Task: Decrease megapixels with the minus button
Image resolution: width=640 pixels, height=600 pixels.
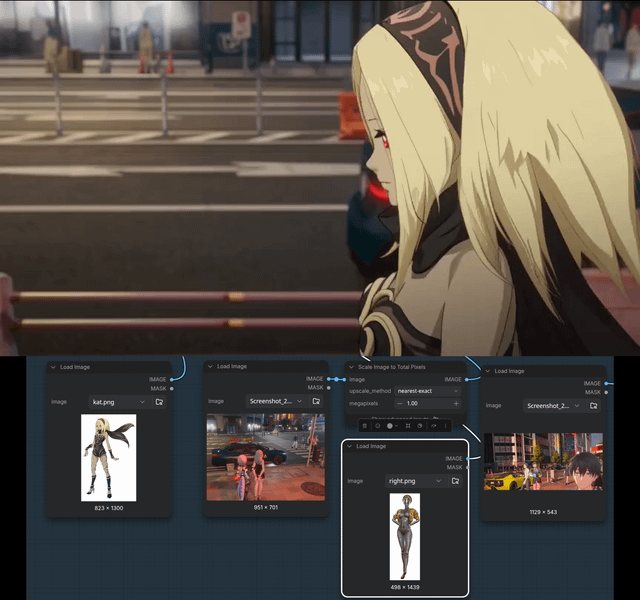Action: [x=400, y=403]
